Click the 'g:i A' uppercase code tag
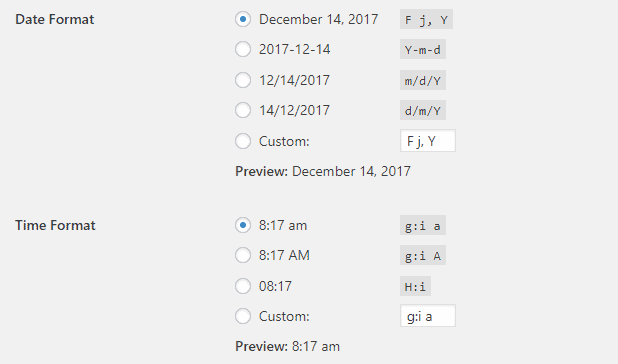Image resolution: width=618 pixels, height=364 pixels. [x=423, y=255]
